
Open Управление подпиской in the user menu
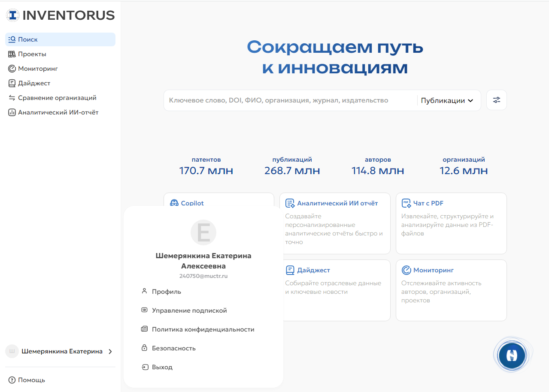click(189, 311)
